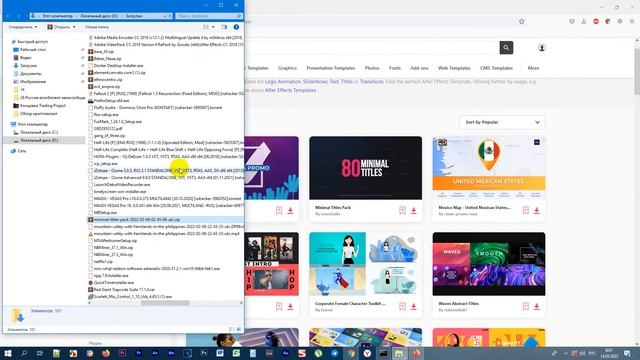This screenshot has width=640, height=360.
Task: Bookmark the Minimal Titles Pack item
Action: tap(402, 211)
